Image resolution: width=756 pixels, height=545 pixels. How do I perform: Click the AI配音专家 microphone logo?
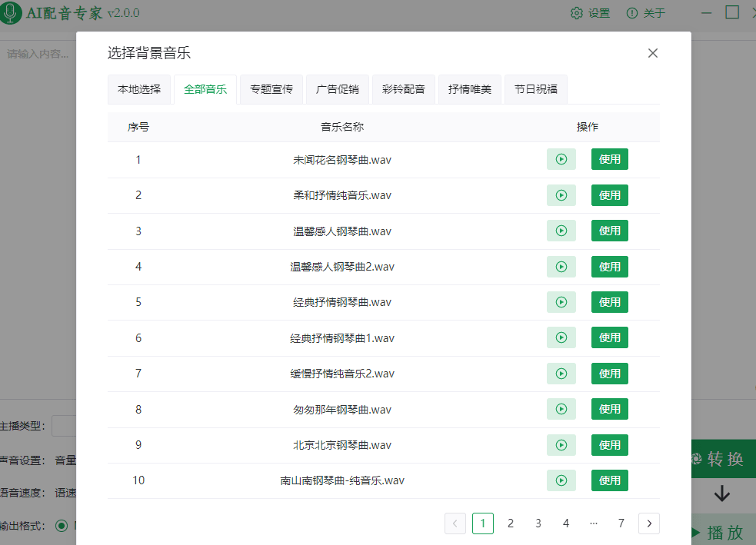pyautogui.click(x=12, y=13)
